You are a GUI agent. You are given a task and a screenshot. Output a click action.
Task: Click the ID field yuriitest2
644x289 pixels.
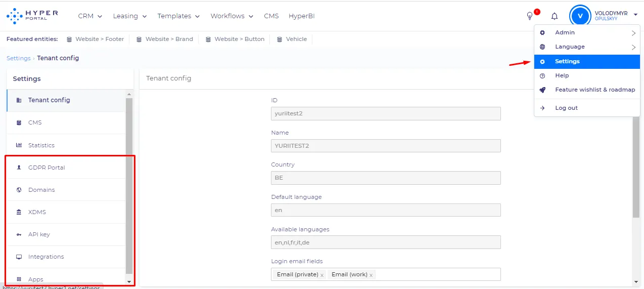[x=386, y=113]
